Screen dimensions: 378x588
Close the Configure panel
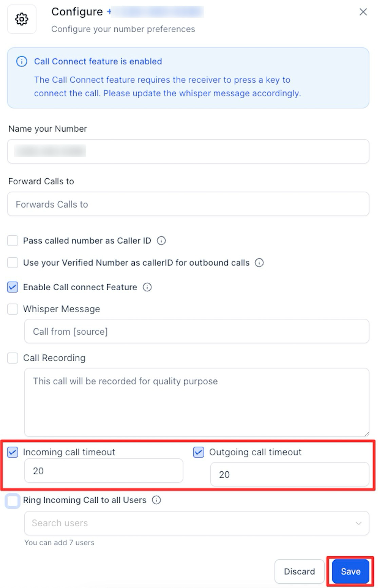tap(363, 12)
